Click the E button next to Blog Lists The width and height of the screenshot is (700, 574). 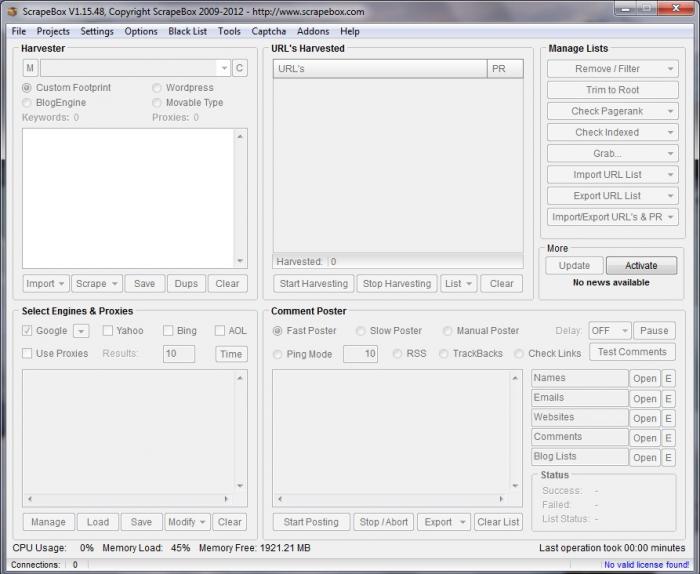[x=668, y=458]
